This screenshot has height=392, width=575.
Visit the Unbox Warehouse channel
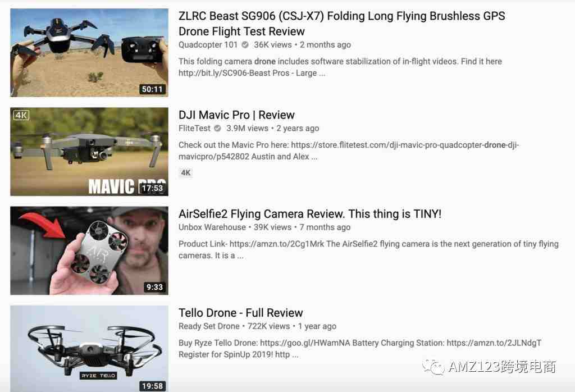[212, 227]
